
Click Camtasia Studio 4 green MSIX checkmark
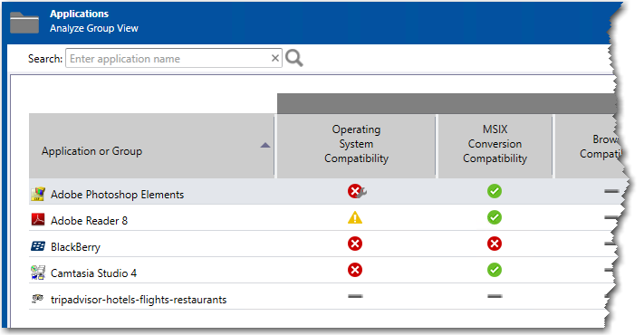(495, 270)
